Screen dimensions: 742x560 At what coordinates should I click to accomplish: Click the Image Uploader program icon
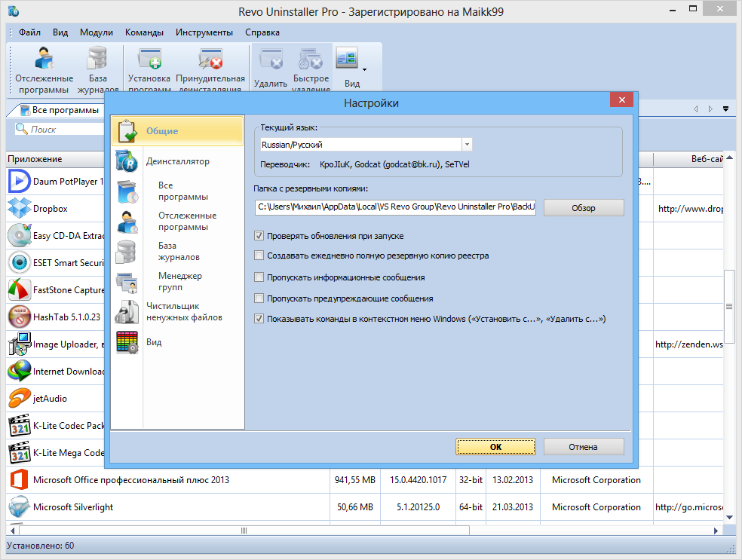(20, 344)
